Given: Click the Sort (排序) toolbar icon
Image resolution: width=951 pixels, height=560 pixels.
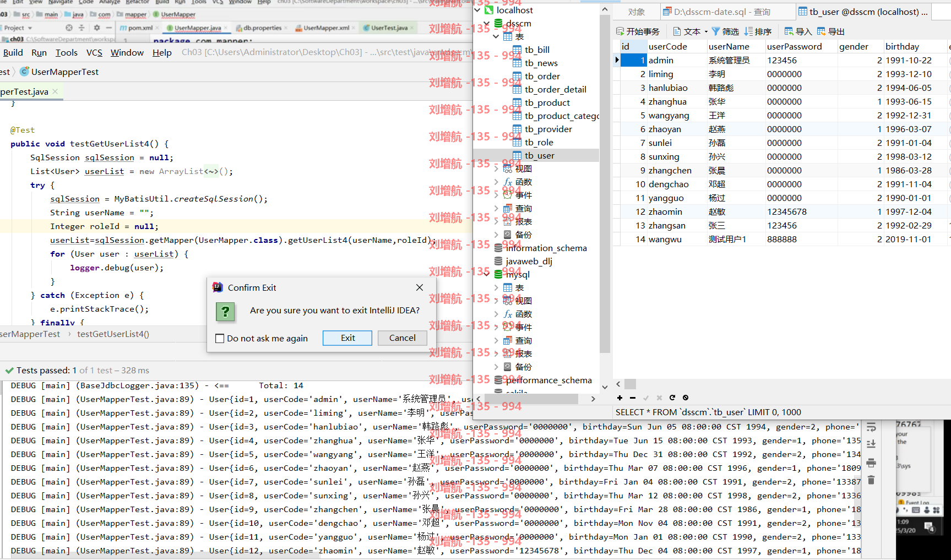Looking at the screenshot, I should 749,31.
